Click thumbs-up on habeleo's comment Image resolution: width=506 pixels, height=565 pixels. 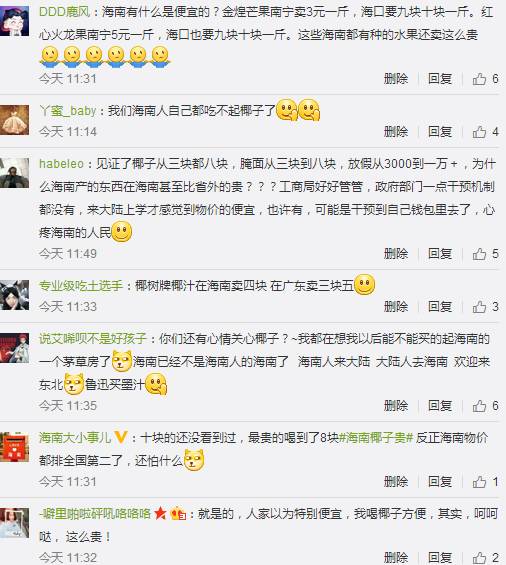(479, 254)
